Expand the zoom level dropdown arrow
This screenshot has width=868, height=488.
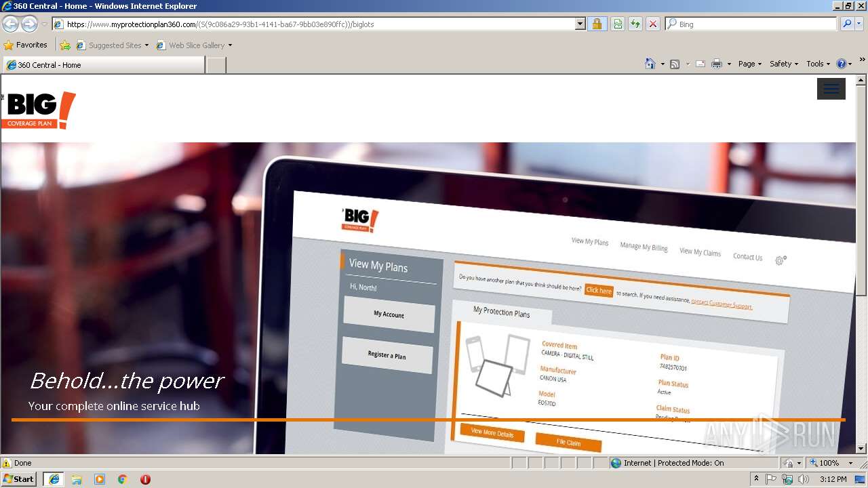pyautogui.click(x=850, y=463)
